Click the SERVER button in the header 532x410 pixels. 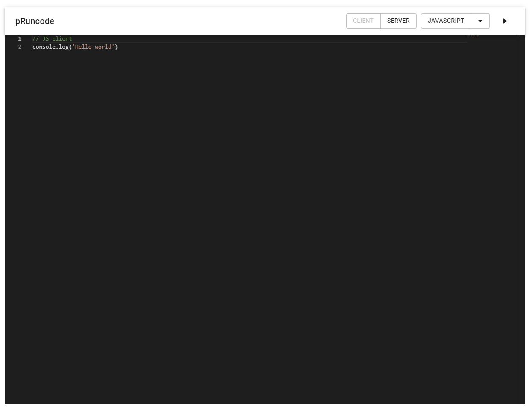pyautogui.click(x=398, y=21)
